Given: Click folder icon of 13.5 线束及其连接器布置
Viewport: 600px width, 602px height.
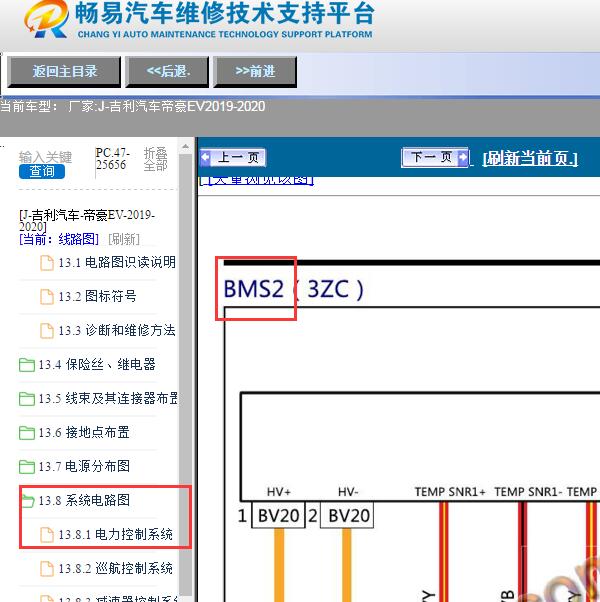Looking at the screenshot, I should (x=27, y=399).
